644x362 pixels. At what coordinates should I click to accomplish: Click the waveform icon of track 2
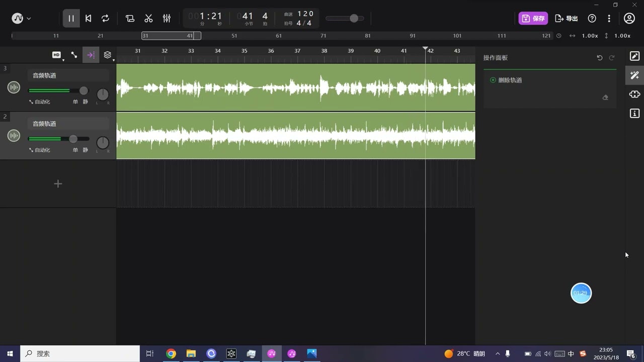click(14, 136)
